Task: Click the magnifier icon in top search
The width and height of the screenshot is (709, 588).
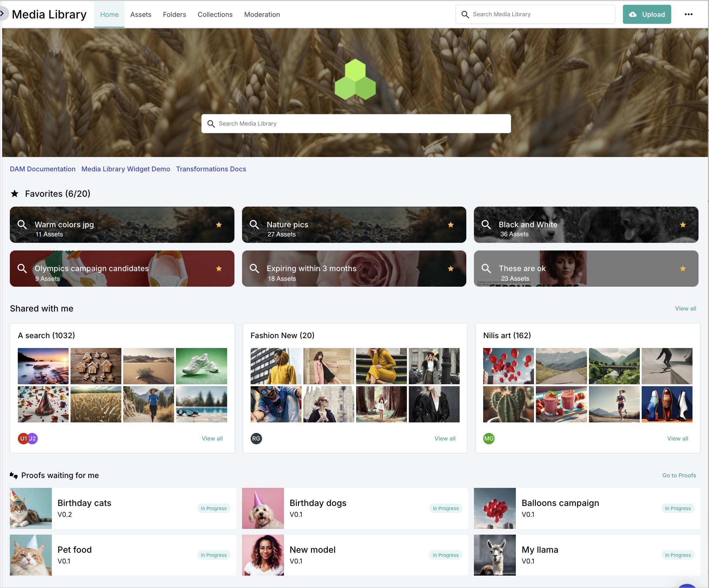Action: tap(465, 15)
